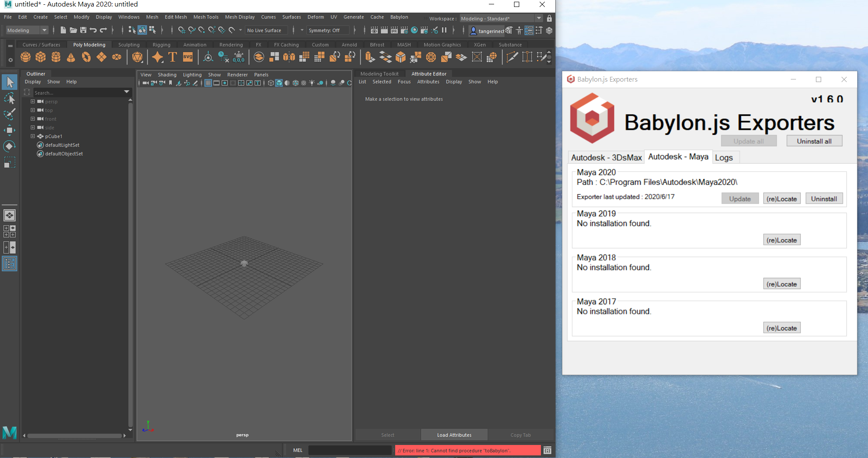Activate the Scale tool in the toolbox
The height and width of the screenshot is (458, 868).
click(x=10, y=162)
